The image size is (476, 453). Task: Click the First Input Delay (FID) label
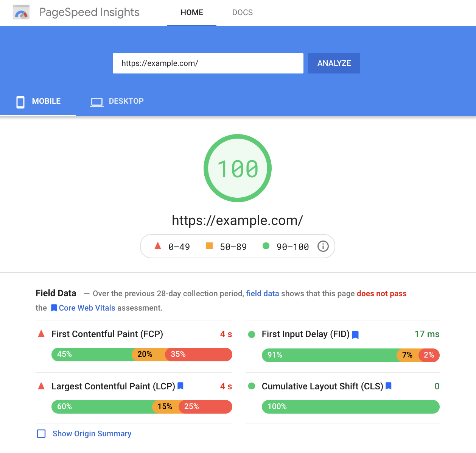click(x=306, y=334)
